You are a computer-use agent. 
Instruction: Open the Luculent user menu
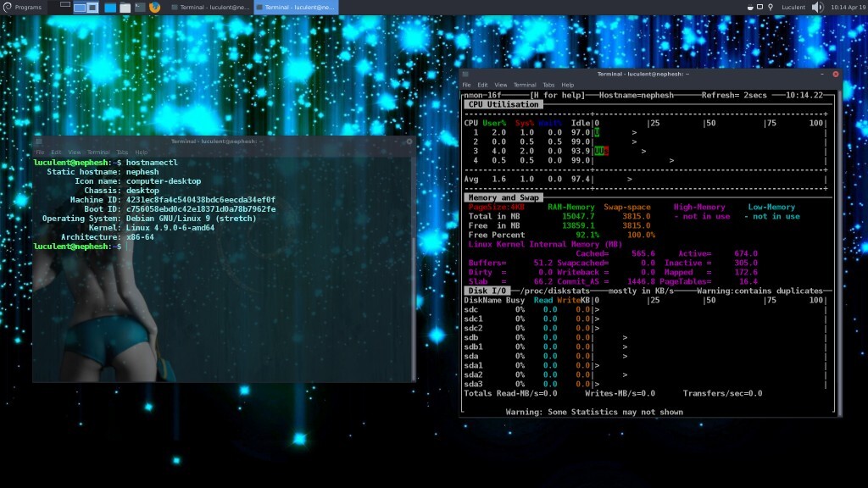tap(793, 7)
